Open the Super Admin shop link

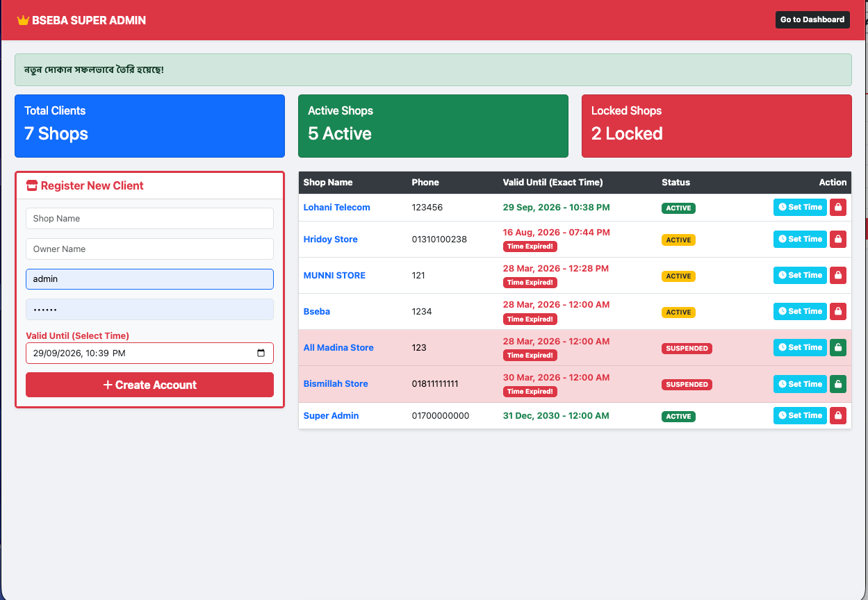coord(331,415)
